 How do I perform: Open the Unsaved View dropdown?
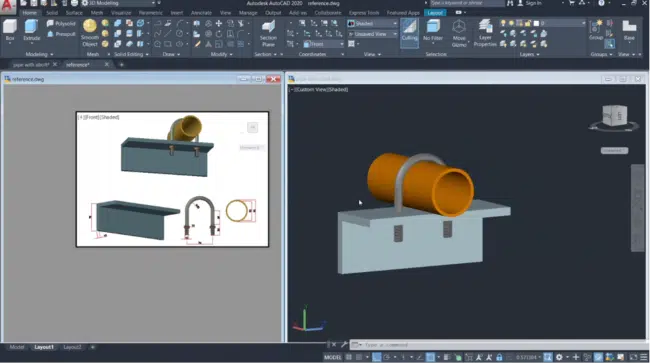click(x=372, y=34)
